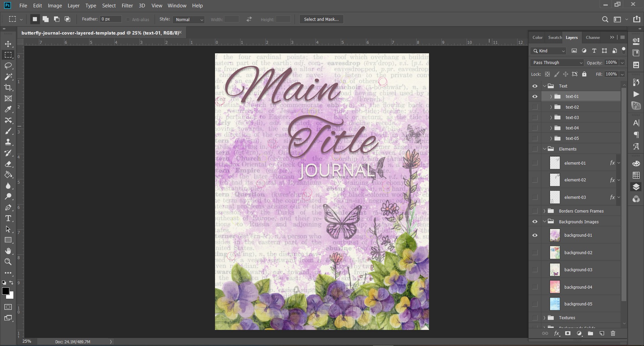Hide the background-01 layer
This screenshot has height=346, width=644.
point(535,235)
